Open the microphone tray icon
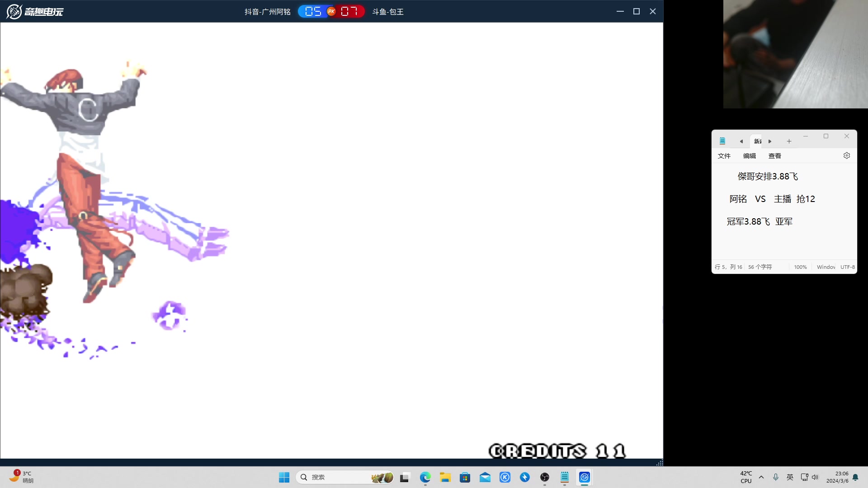 (776, 477)
